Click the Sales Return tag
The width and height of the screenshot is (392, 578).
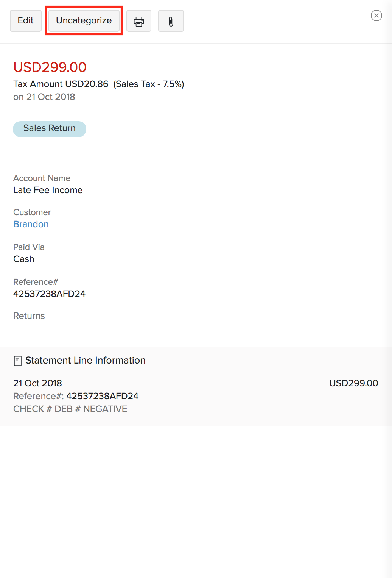pos(50,129)
